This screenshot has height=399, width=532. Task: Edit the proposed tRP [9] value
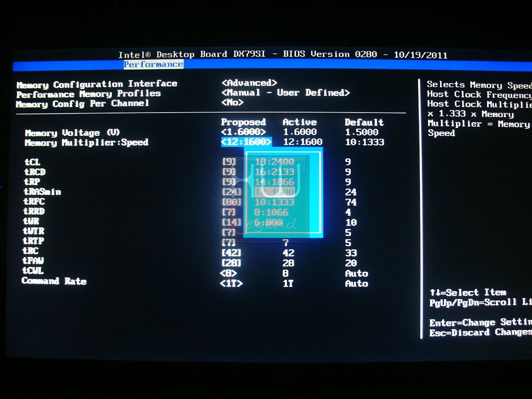click(x=229, y=182)
